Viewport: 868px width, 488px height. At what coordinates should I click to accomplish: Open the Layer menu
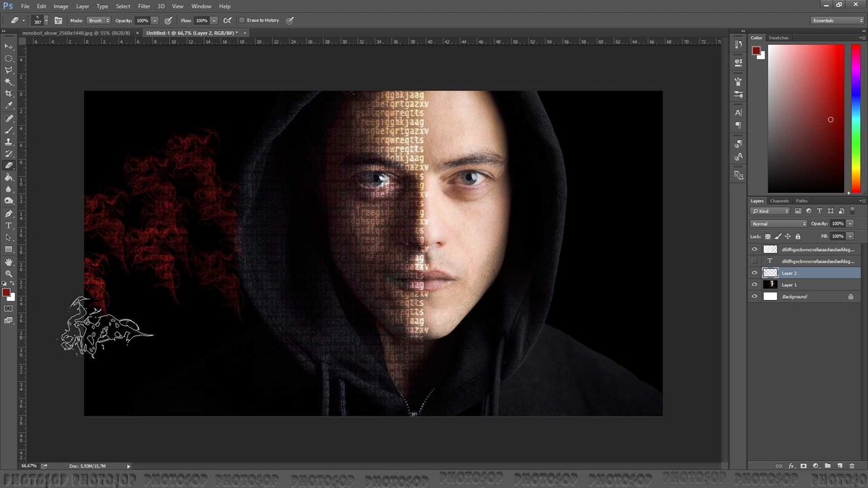tap(82, 7)
